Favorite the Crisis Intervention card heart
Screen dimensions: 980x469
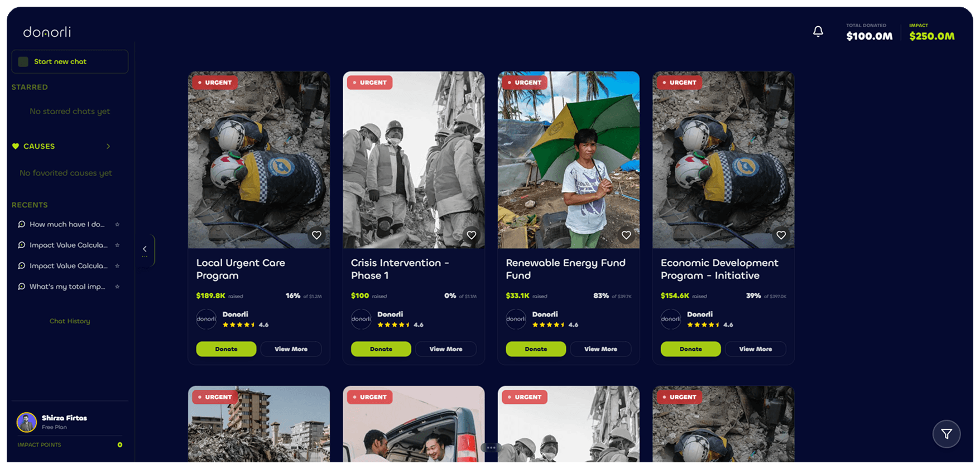(472, 235)
